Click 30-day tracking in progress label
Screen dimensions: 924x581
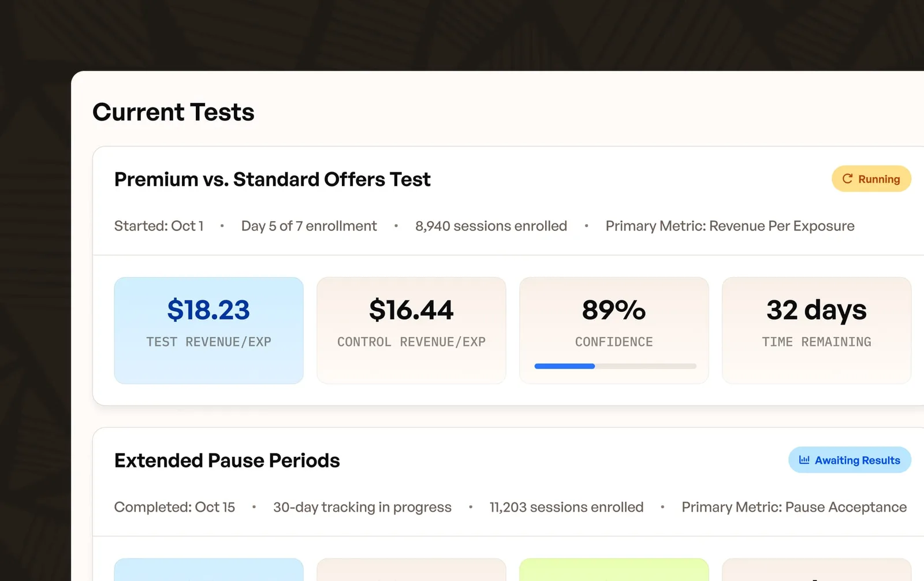tap(362, 507)
